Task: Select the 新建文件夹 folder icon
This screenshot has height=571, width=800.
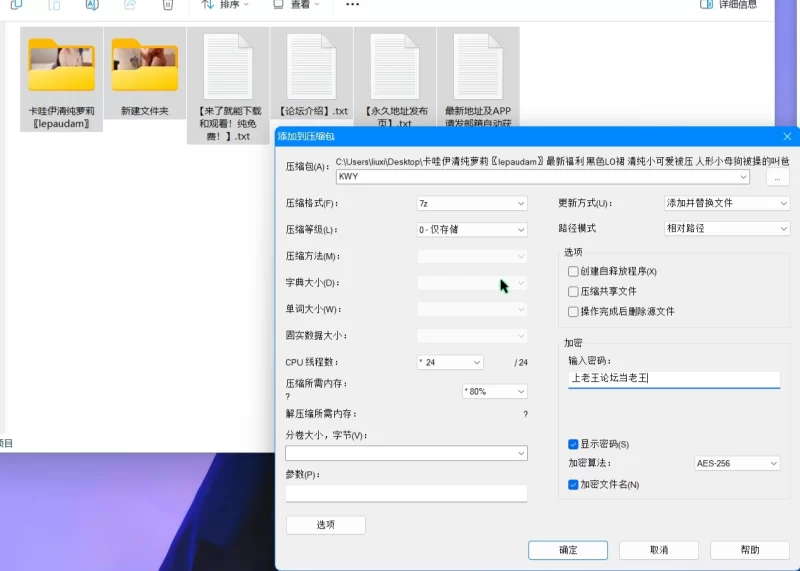Action: pos(145,67)
